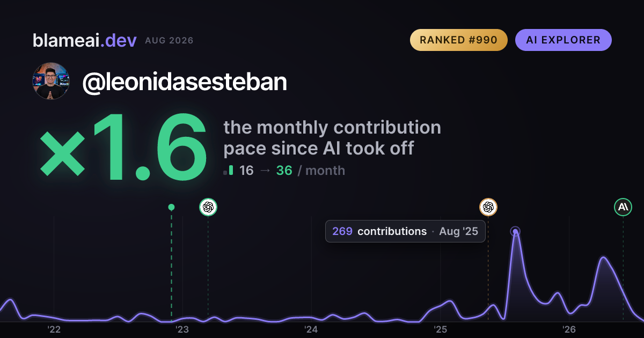Image resolution: width=644 pixels, height=338 pixels.
Task: Click the AUG 2026 date label
Action: [x=169, y=41]
